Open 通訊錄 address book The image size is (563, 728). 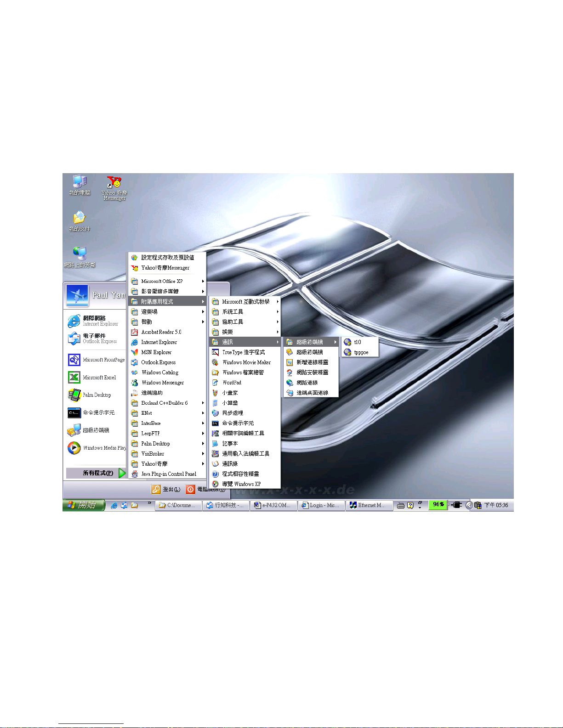coord(245,464)
